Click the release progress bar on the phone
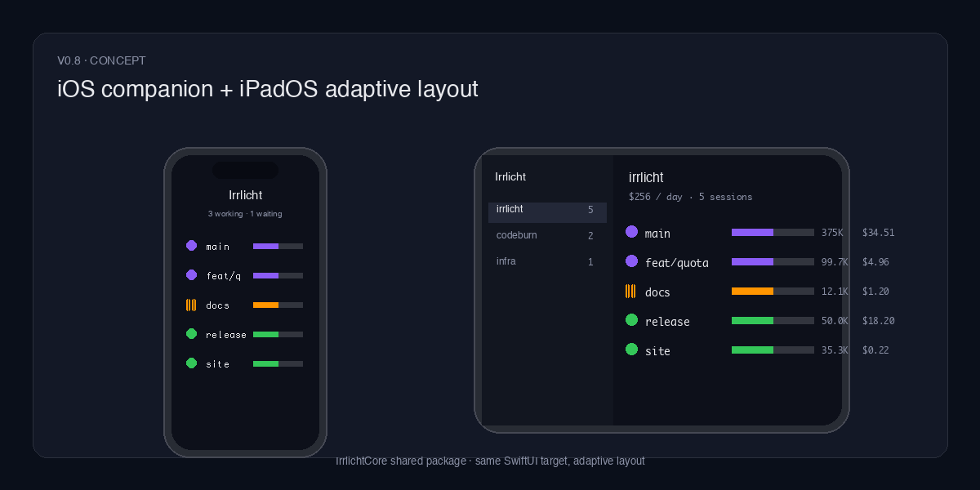The image size is (980, 490). click(x=278, y=334)
